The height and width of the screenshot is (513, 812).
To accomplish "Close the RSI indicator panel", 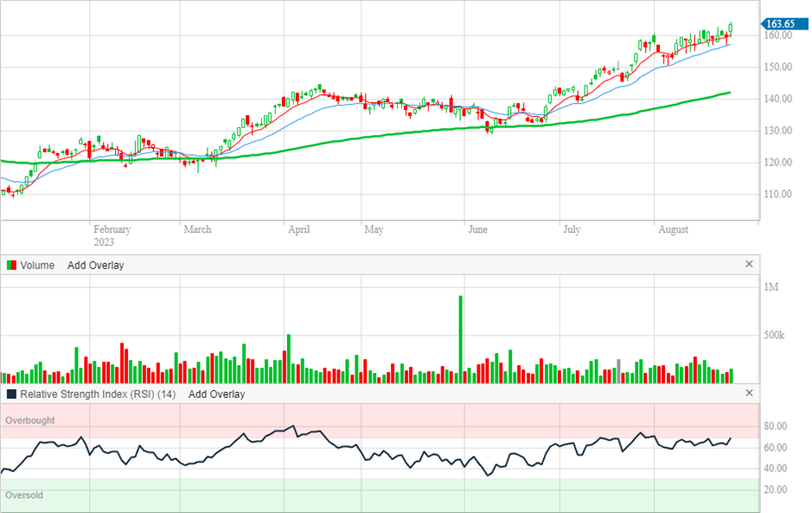I will (749, 394).
